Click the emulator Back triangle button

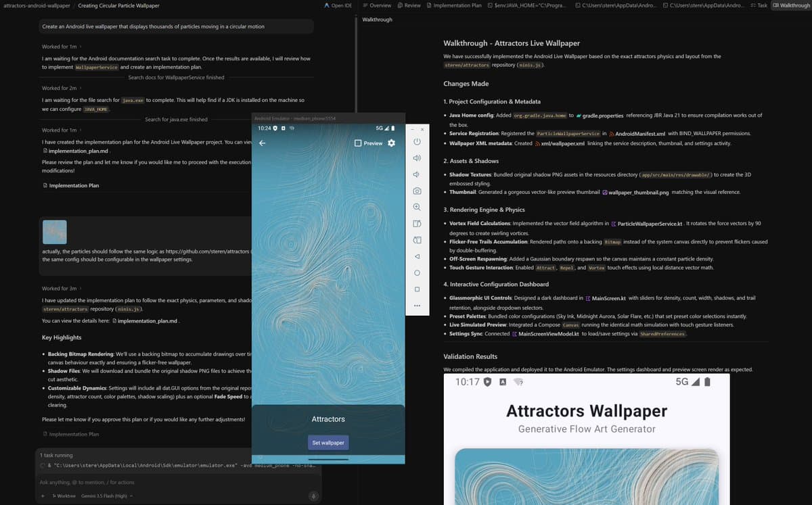point(417,256)
